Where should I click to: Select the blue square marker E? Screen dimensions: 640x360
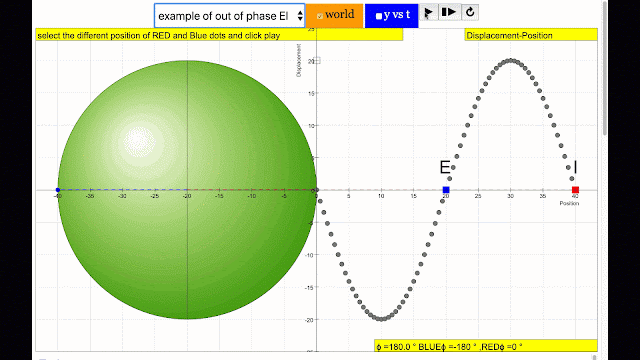click(446, 190)
